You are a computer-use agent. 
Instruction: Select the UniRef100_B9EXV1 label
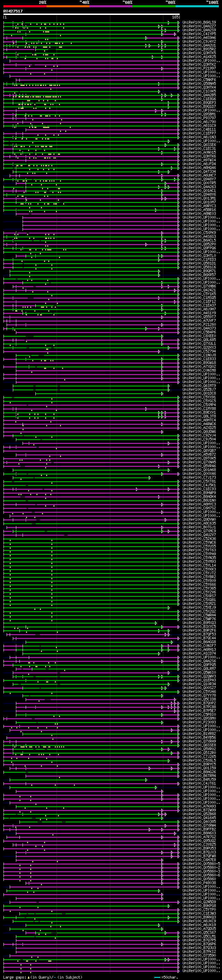[199, 412]
